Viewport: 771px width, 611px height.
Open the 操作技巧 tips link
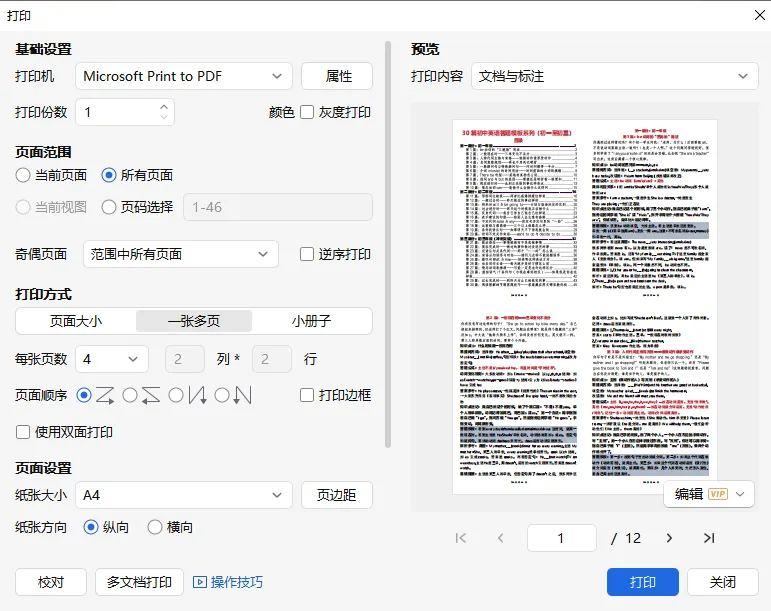coord(228,582)
